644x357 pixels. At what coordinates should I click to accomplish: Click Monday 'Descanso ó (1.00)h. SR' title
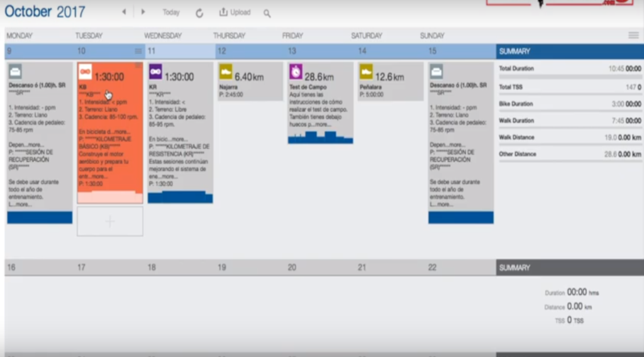37,85
